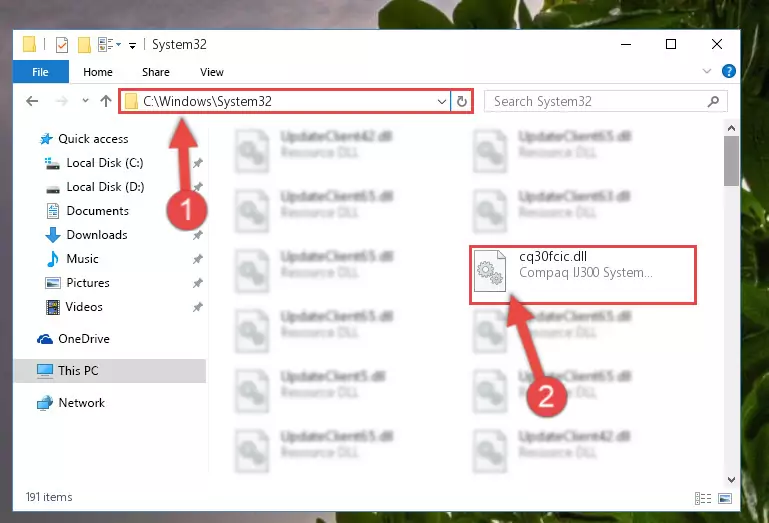Image resolution: width=769 pixels, height=523 pixels.
Task: Switch to details list view
Action: click(x=703, y=498)
